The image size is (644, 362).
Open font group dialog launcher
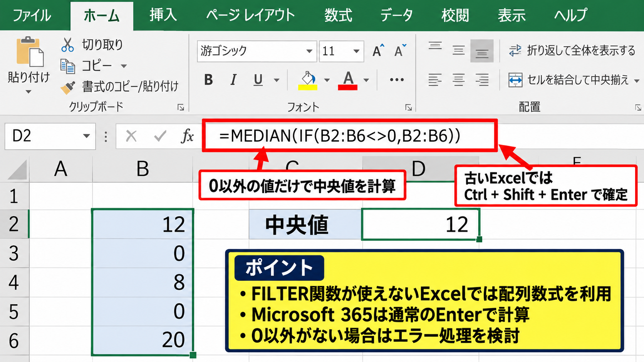409,107
